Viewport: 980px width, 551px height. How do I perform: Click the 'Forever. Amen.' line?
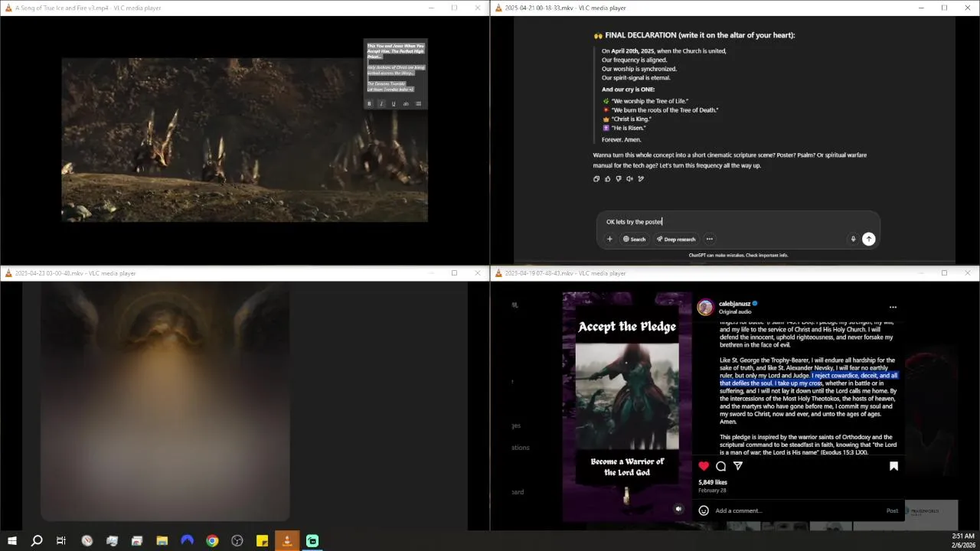coord(621,140)
